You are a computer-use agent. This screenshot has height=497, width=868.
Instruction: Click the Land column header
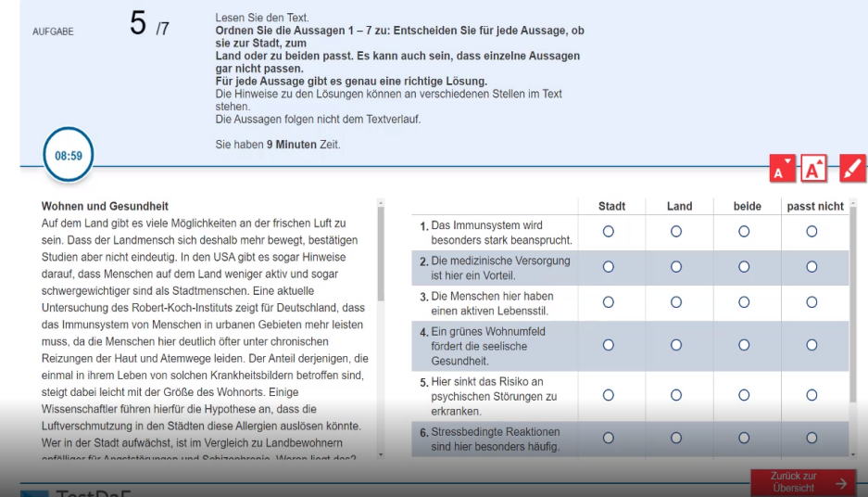(x=679, y=206)
